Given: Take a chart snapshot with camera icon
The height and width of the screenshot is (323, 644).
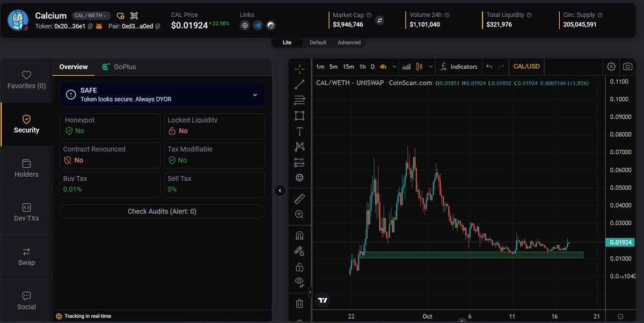Looking at the screenshot, I should (x=627, y=67).
